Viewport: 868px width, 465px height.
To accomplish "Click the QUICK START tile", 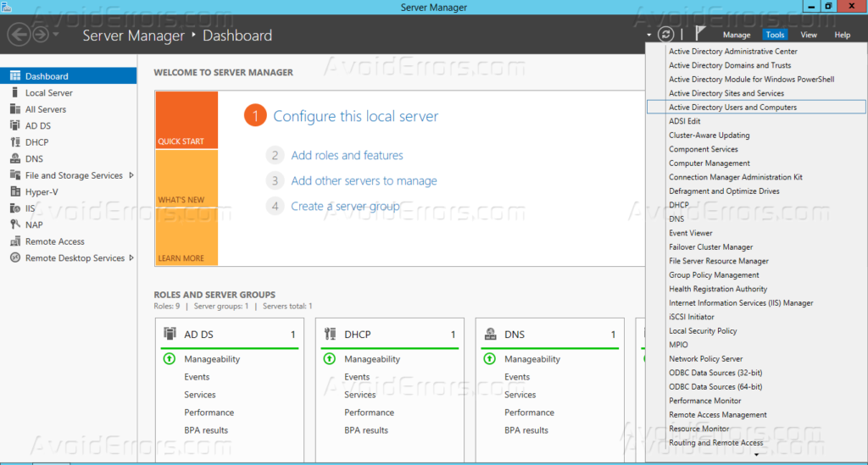I will 186,120.
